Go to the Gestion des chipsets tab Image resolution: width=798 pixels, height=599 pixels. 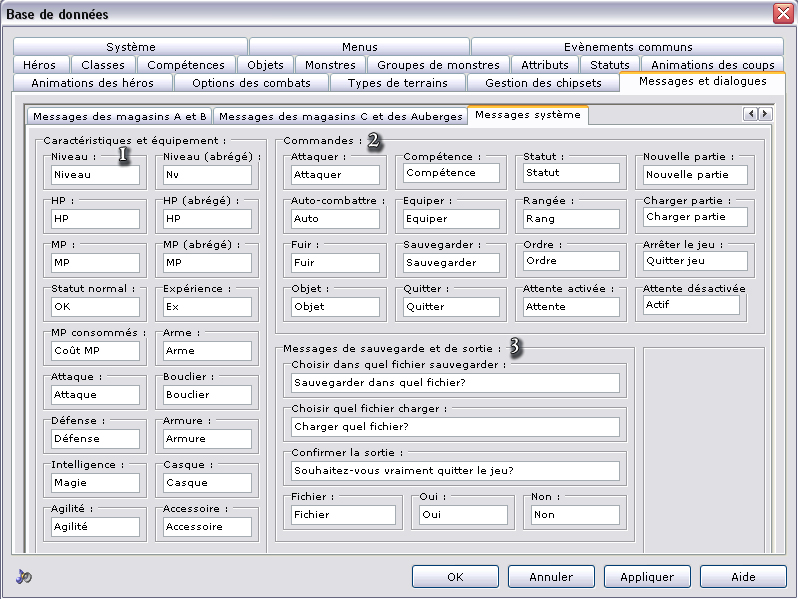(543, 83)
